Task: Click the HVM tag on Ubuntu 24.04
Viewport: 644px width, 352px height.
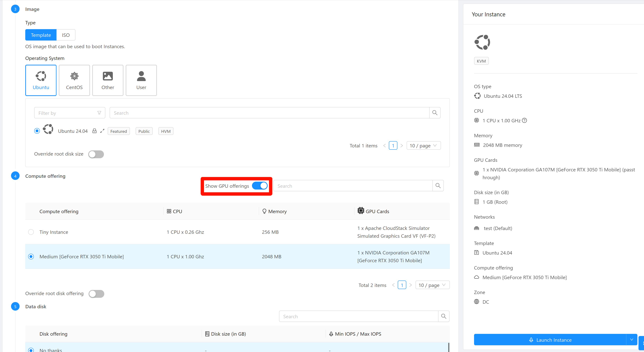Action: pos(166,131)
